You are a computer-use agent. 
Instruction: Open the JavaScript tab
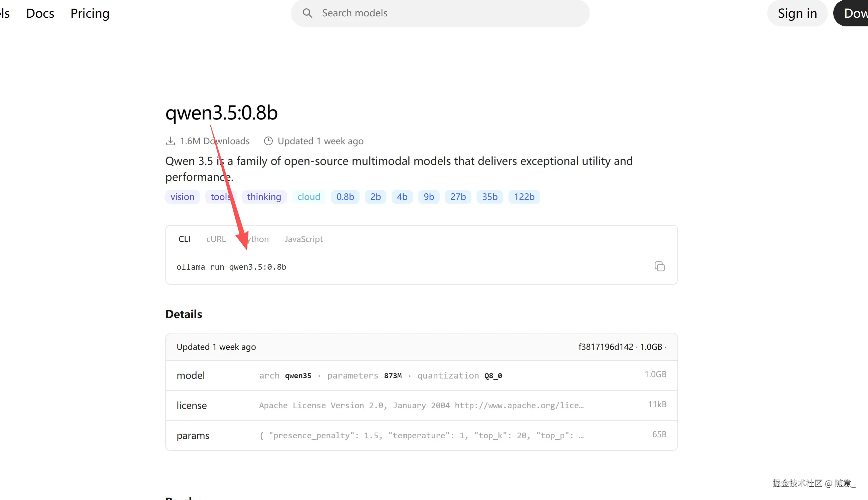tap(303, 239)
